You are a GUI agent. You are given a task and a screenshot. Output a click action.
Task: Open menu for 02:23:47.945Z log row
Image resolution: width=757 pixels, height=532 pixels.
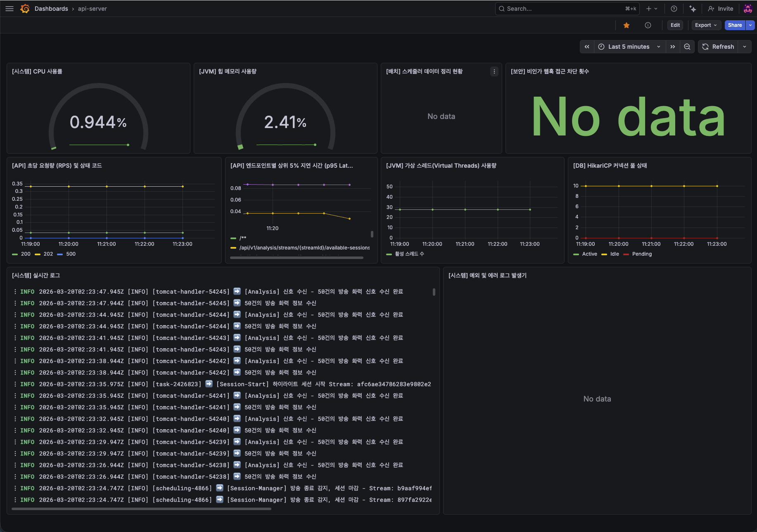pos(15,292)
